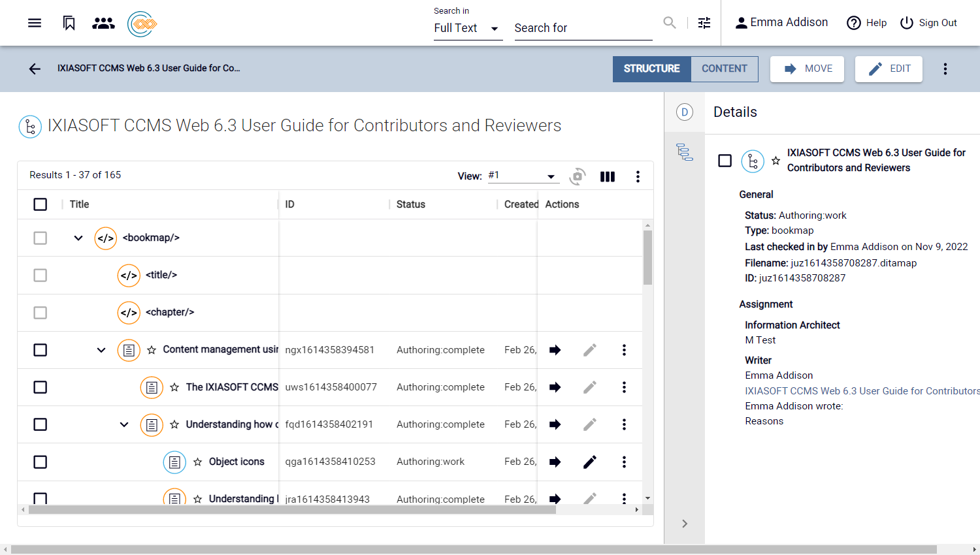Image resolution: width=980 pixels, height=555 pixels.
Task: Check The IXIASOFT CCMS row checkbox
Action: point(41,387)
